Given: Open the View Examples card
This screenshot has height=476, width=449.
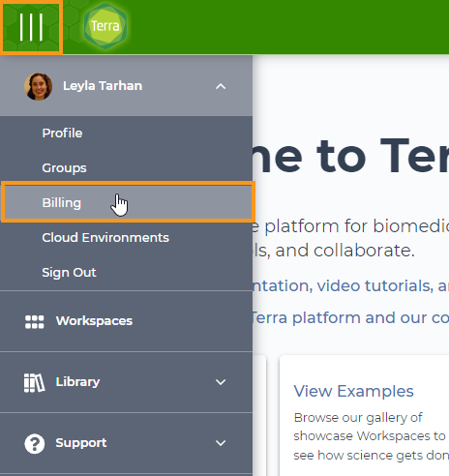Looking at the screenshot, I should 364,415.
